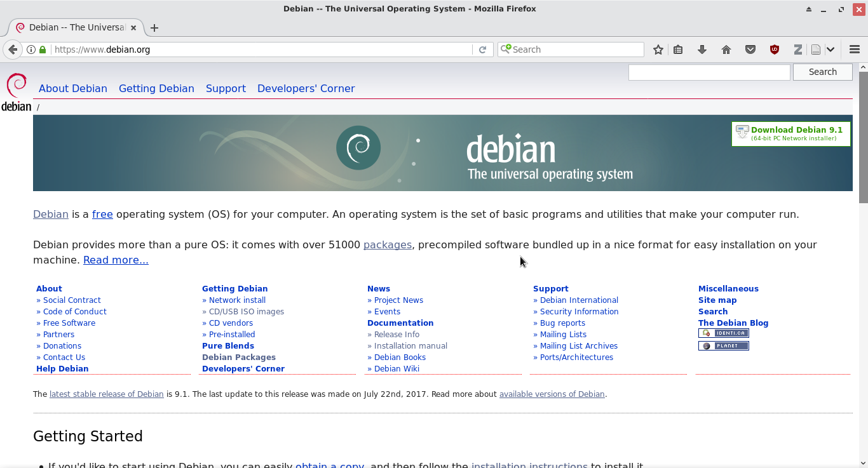Follow the 'Read more...' link
868x468 pixels.
tap(116, 260)
